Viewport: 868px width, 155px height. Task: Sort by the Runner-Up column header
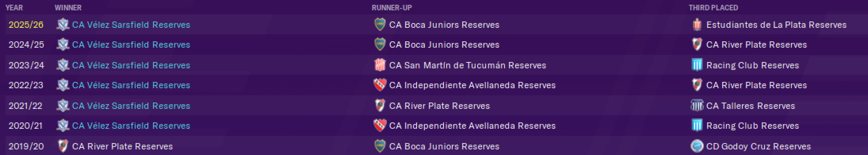[x=392, y=8]
